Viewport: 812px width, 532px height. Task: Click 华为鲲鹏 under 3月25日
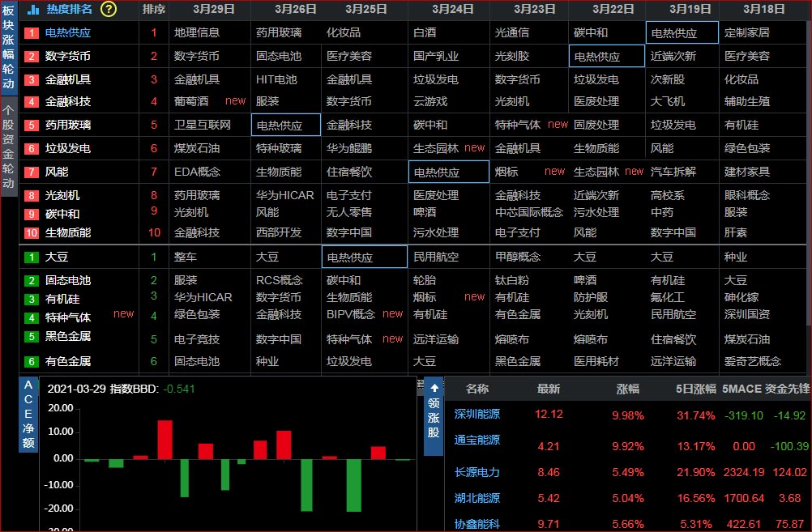(x=349, y=148)
